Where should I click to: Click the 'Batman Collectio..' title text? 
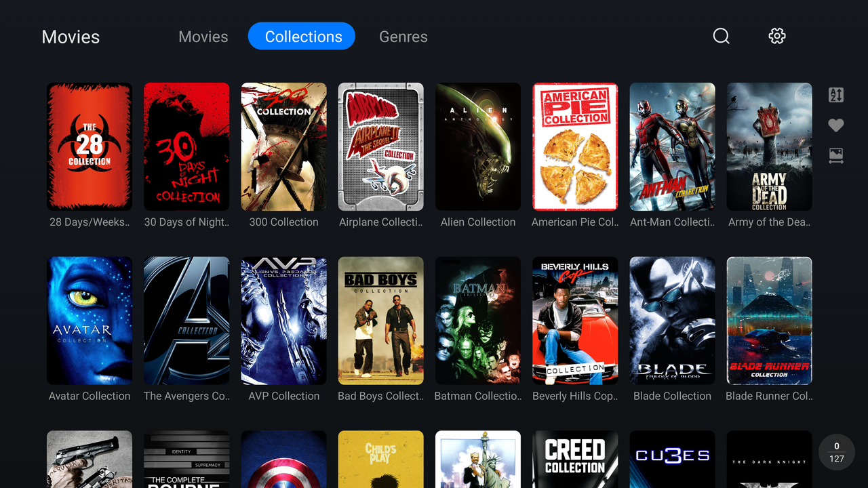[478, 396]
